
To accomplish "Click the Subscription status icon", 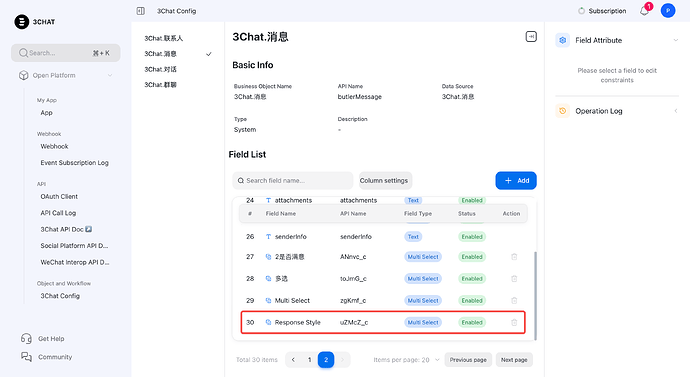I will (581, 11).
